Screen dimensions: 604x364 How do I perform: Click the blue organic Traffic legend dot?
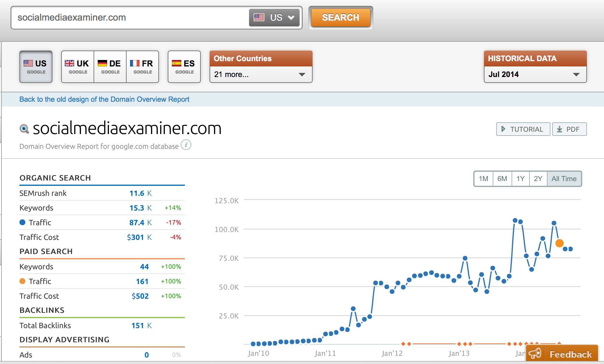point(22,222)
